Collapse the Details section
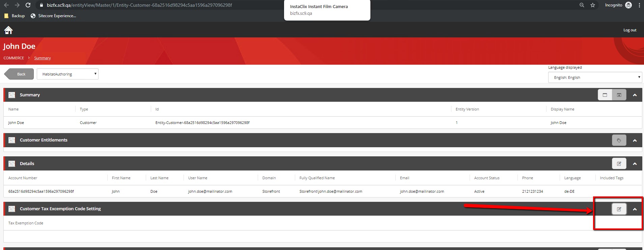 click(635, 164)
